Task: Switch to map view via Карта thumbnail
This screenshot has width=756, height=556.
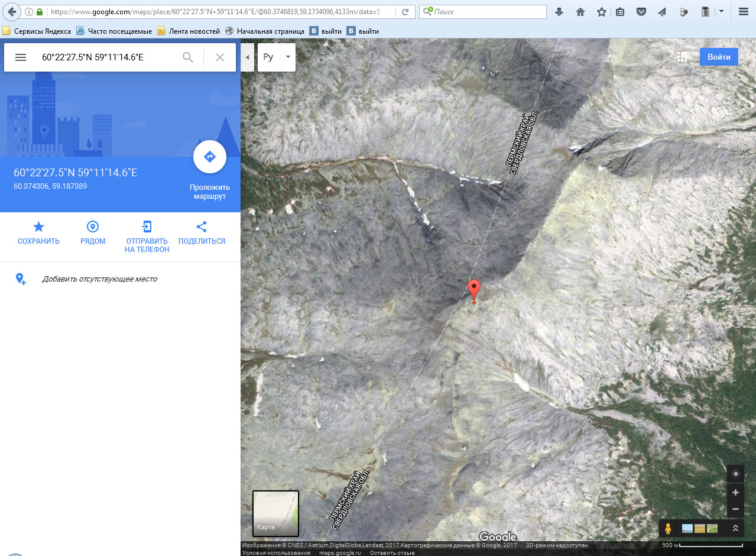Action: 275,513
